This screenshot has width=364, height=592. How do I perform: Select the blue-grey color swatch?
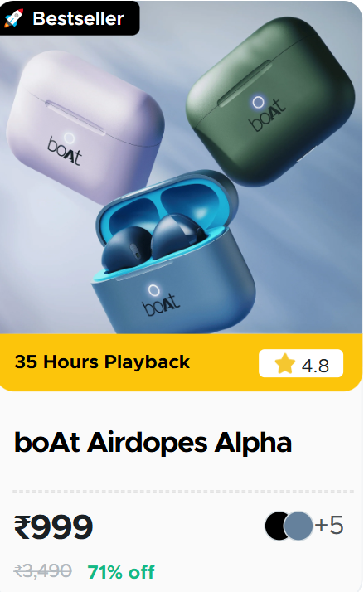tap(298, 526)
